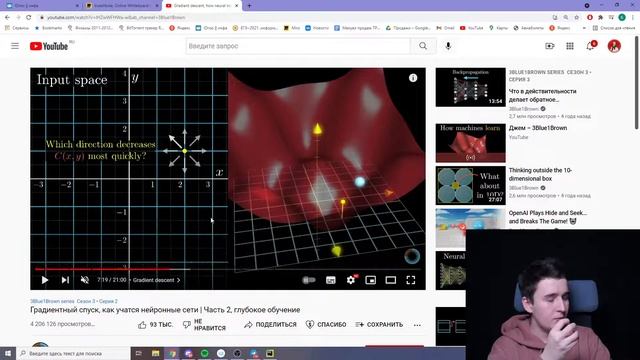The height and width of the screenshot is (360, 640).
Task: Close the Gradient descent YouTube tab
Action: 236,6
